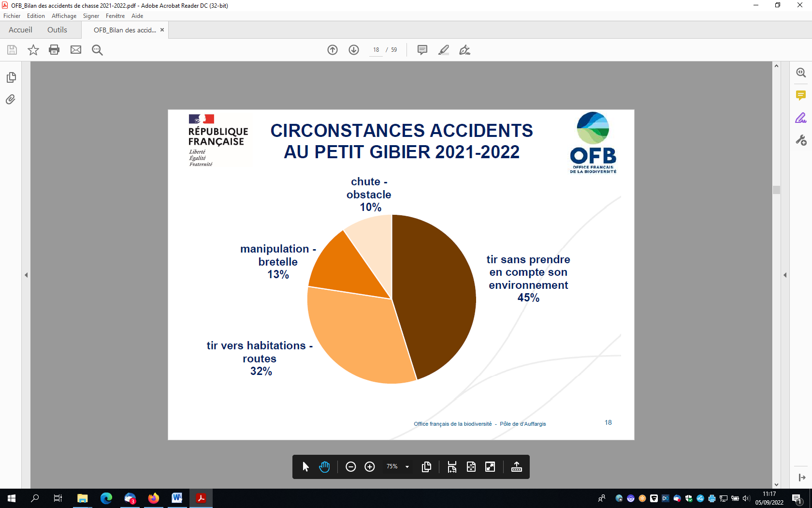Click the print file icon

54,50
